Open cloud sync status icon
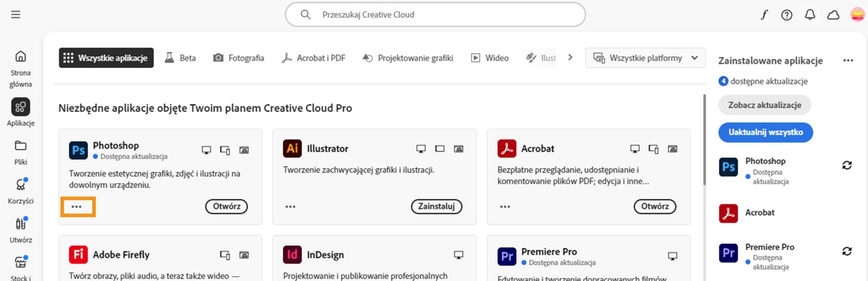Image resolution: width=868 pixels, height=281 pixels. pos(833,15)
